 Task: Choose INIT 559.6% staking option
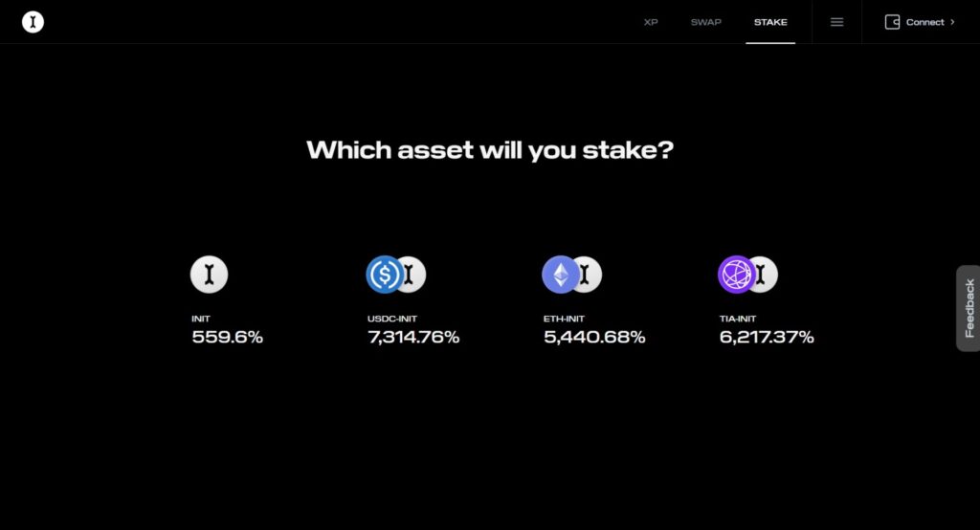227,300
